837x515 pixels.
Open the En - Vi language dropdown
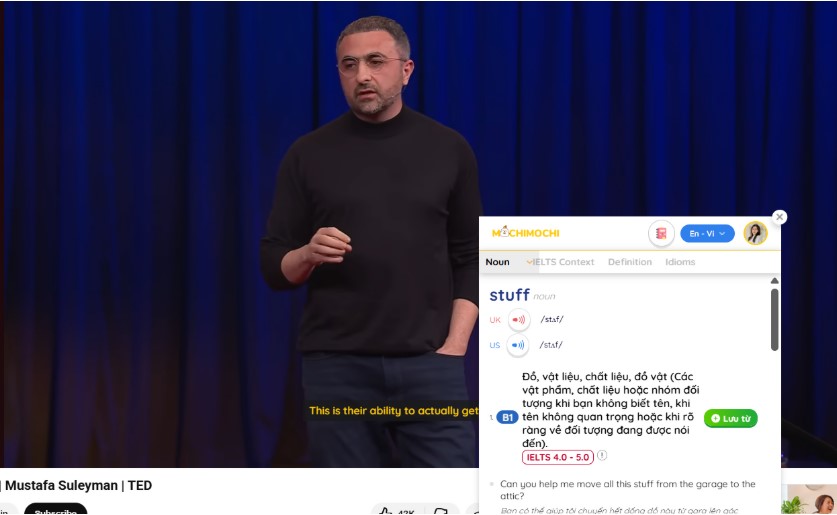[707, 233]
